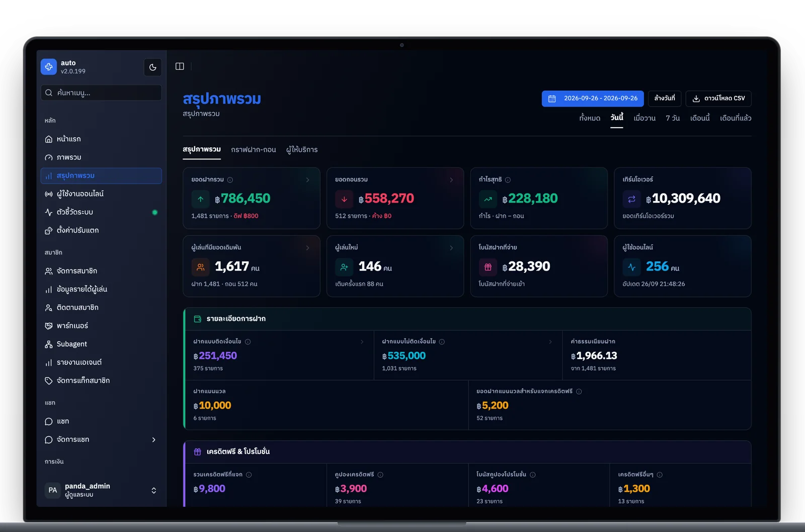805x532 pixels.
Task: Click the pulse icon beside 256 คน
Action: coord(631,267)
